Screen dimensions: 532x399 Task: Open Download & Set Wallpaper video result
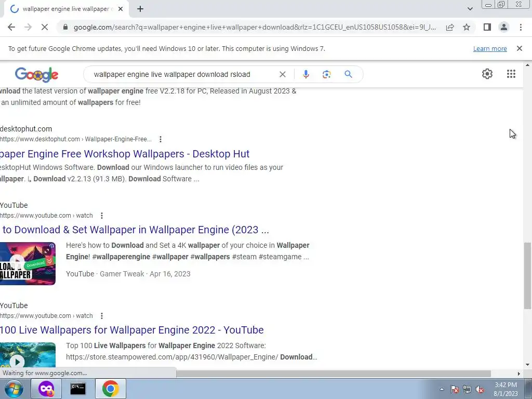tap(135, 230)
